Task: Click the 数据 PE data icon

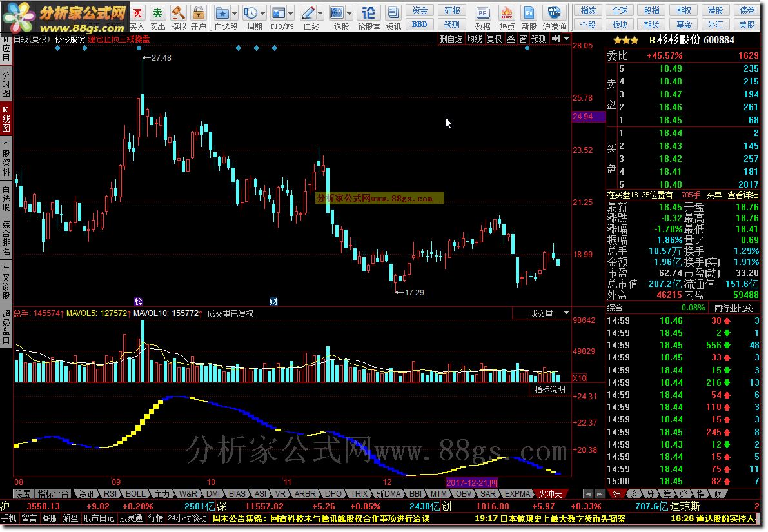Action: [482, 14]
